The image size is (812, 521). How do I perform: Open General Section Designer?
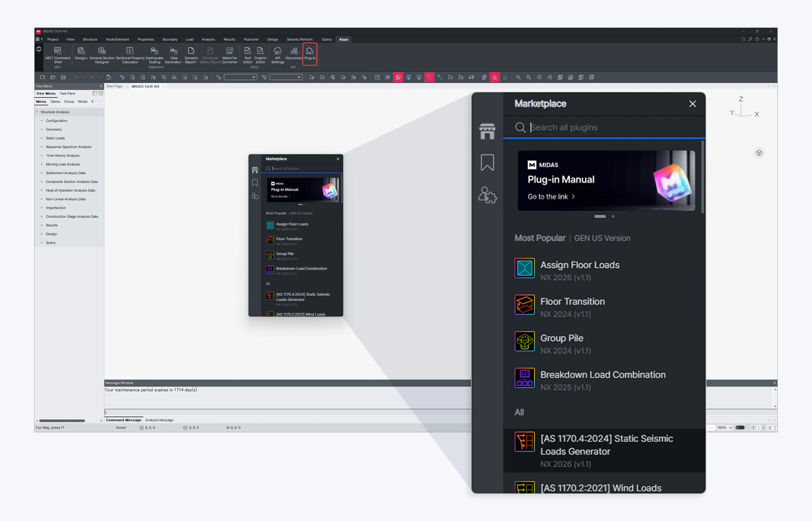click(102, 55)
